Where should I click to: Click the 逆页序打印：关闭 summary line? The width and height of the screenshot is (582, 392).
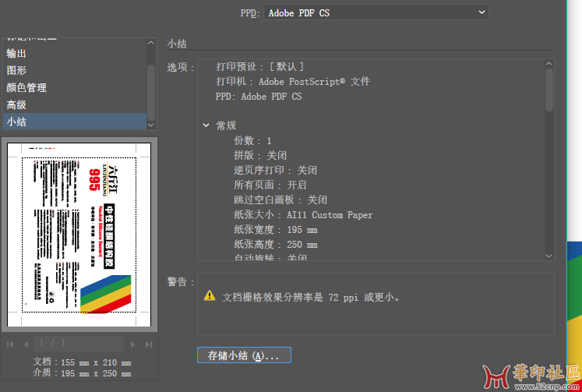coord(275,171)
